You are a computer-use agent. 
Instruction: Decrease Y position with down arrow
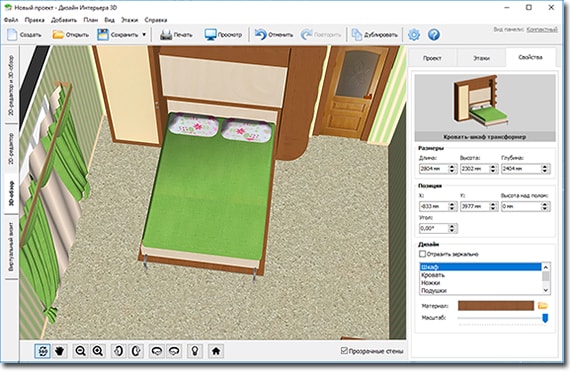coord(493,208)
